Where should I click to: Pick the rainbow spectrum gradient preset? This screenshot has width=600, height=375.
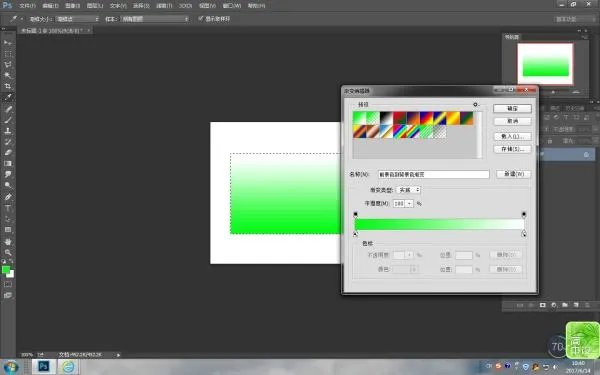[399, 132]
